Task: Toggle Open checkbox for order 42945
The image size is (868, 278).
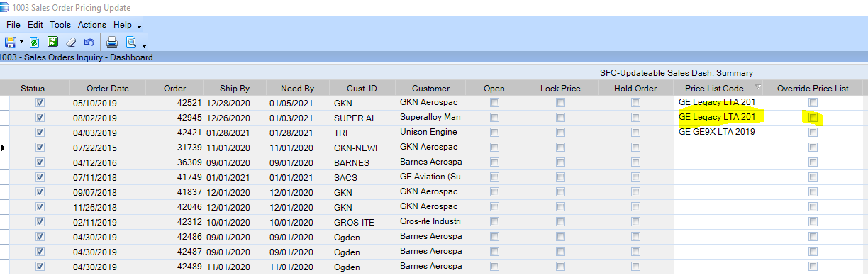Action: [x=494, y=117]
